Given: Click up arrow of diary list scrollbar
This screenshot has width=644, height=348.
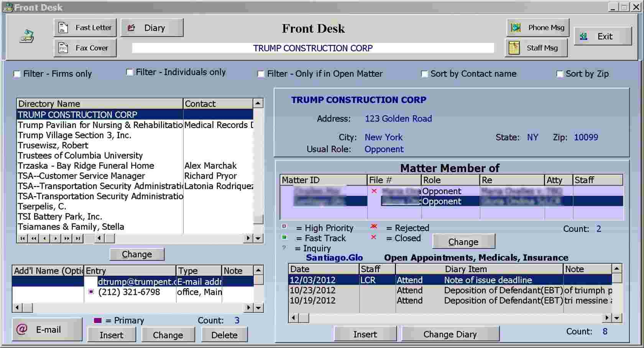Looking at the screenshot, I should [x=616, y=269].
